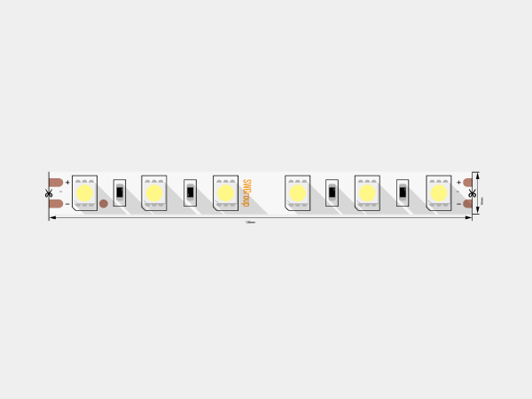
Task: Click the vertical width dimension label on the right
Action: [482, 200]
